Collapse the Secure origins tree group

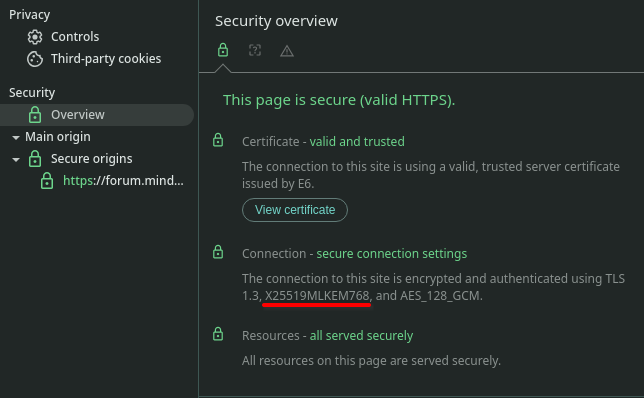point(16,160)
